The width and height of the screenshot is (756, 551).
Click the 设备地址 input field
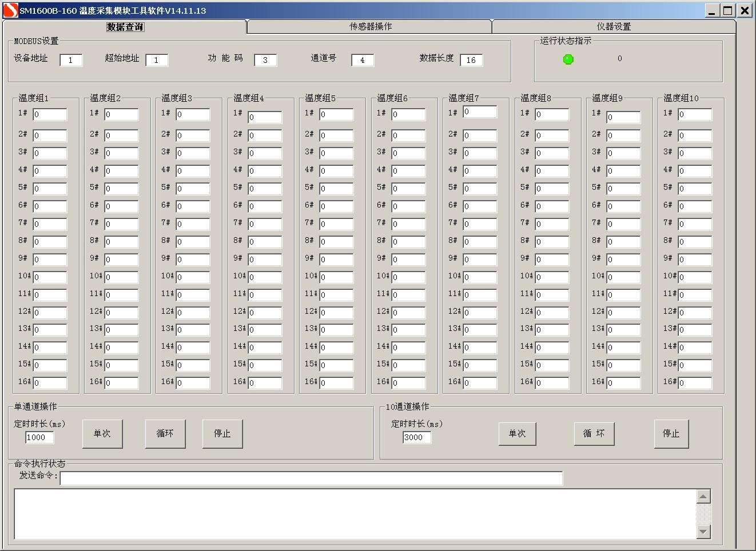[x=71, y=60]
